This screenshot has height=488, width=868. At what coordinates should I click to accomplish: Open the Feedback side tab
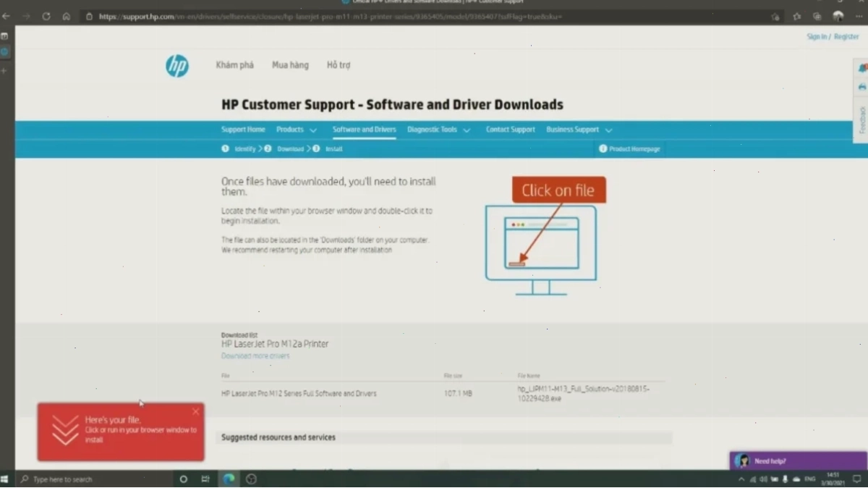(861, 119)
